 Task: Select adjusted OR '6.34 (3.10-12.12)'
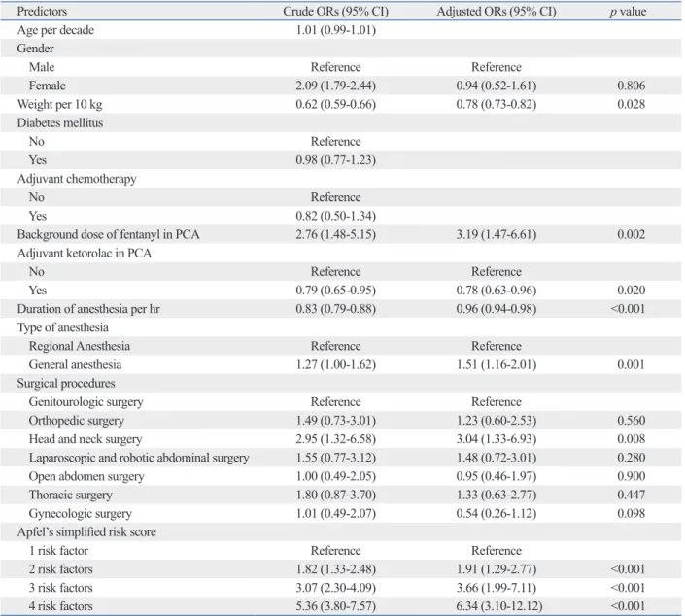point(499,606)
